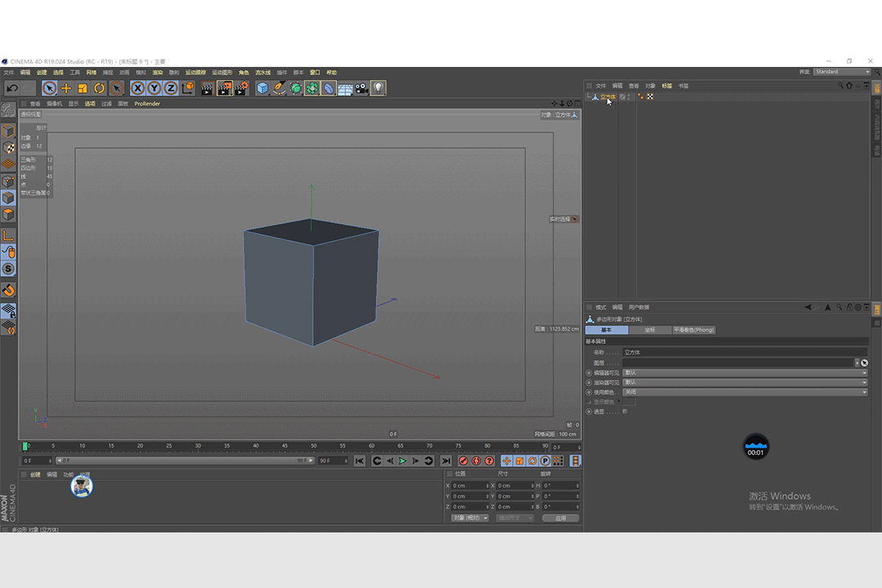Viewport: 882px width, 588px height.
Task: Go to start of animation button
Action: tap(360, 461)
